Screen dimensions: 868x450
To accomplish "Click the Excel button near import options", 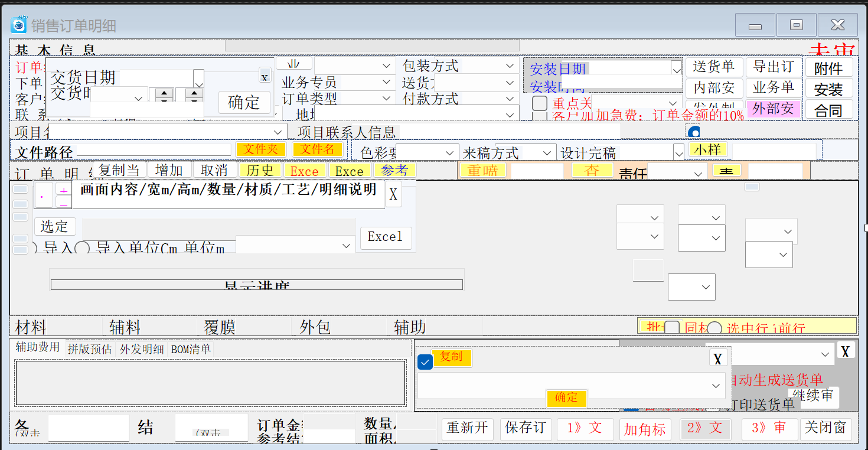I will [386, 237].
